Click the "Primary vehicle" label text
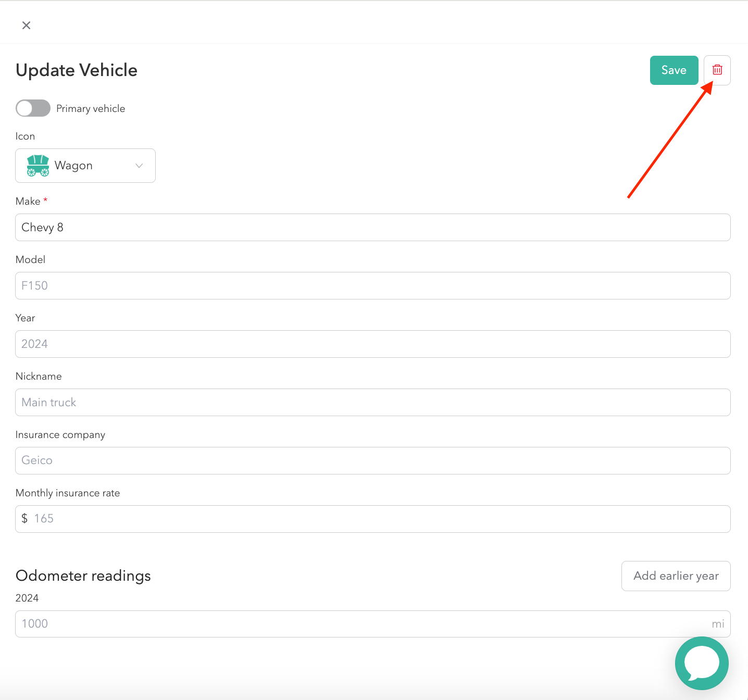 coord(91,108)
